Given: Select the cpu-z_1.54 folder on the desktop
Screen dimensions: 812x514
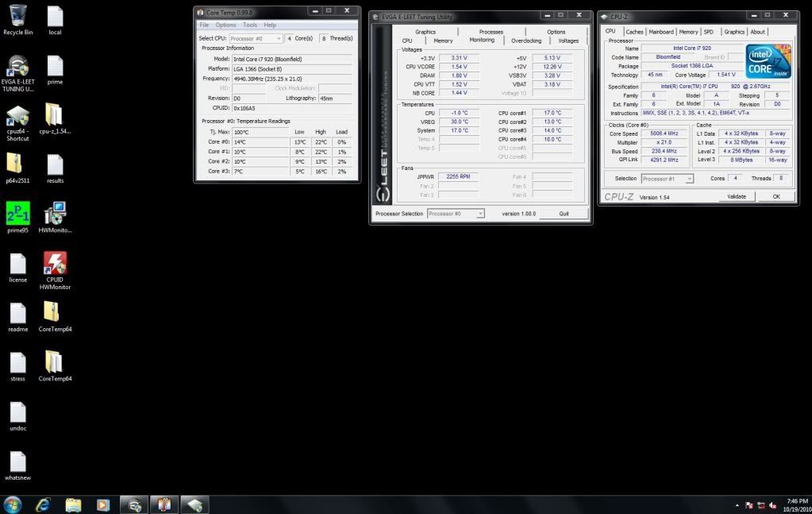Looking at the screenshot, I should (x=55, y=119).
